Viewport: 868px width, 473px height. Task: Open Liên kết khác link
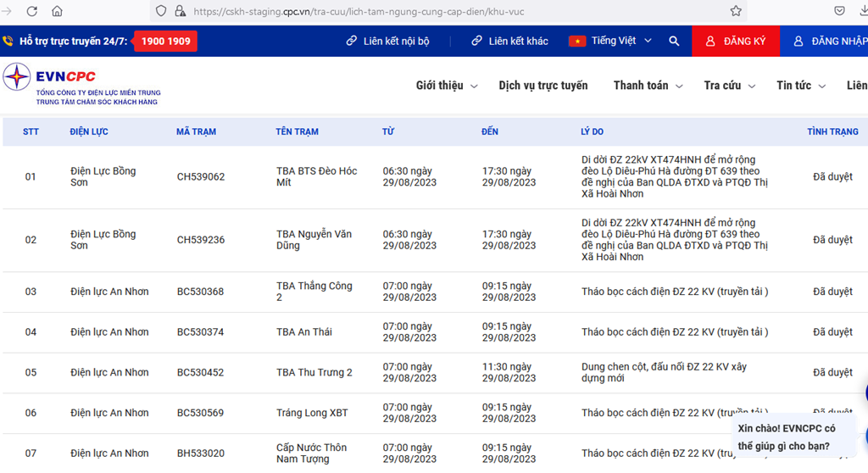pyautogui.click(x=509, y=41)
